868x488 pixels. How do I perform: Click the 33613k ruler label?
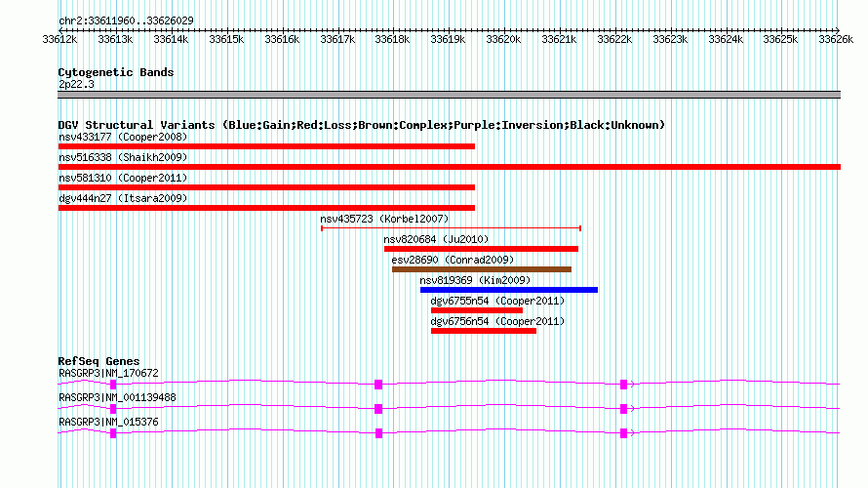115,39
